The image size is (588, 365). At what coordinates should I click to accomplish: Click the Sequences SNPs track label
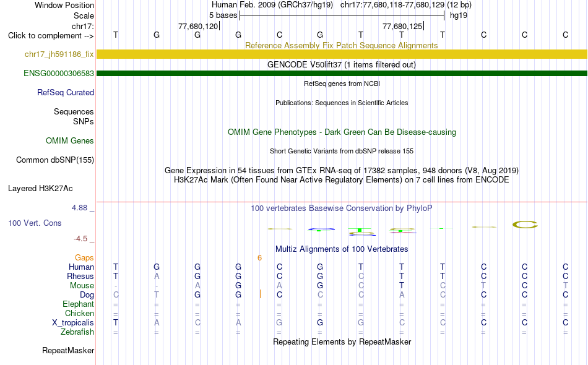pyautogui.click(x=74, y=116)
